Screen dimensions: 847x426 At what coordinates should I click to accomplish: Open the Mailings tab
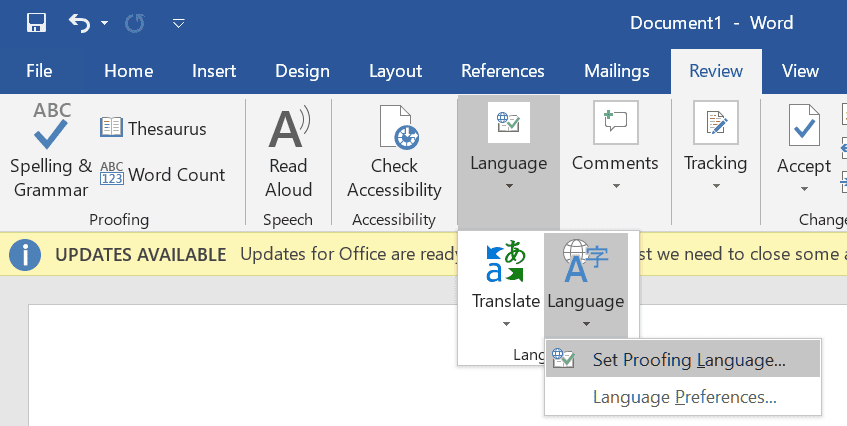pos(617,71)
